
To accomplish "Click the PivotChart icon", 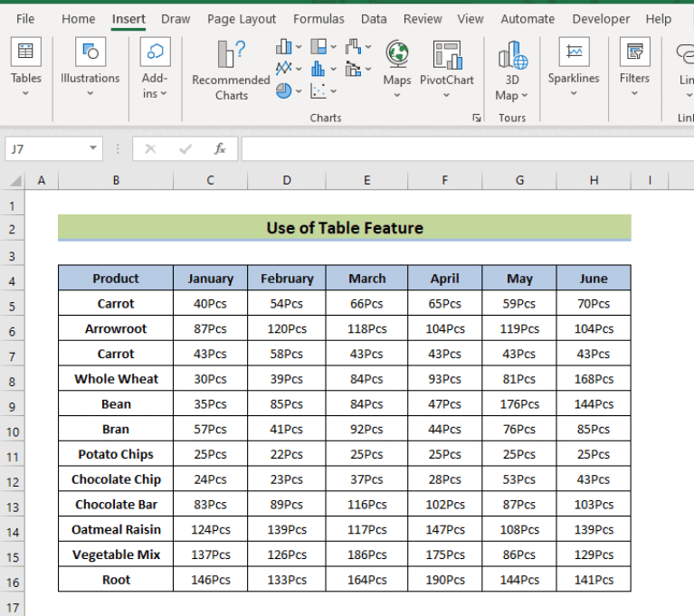I will [447, 55].
